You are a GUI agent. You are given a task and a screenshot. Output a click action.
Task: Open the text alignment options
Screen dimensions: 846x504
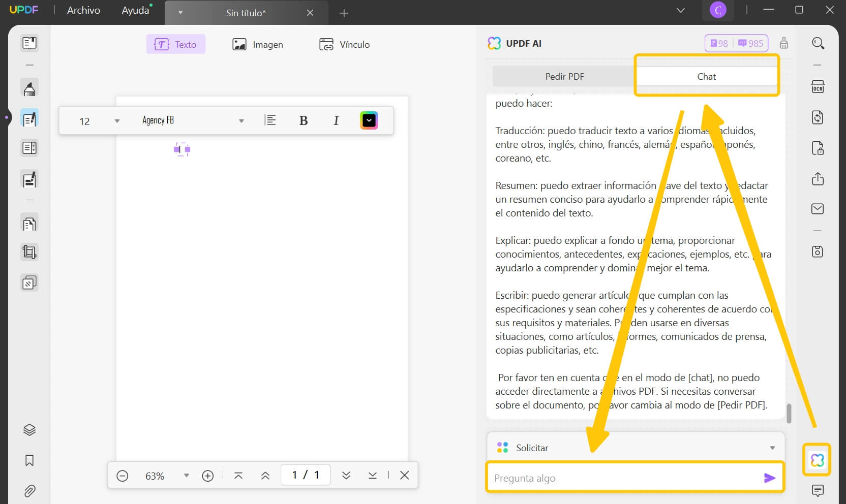point(270,120)
